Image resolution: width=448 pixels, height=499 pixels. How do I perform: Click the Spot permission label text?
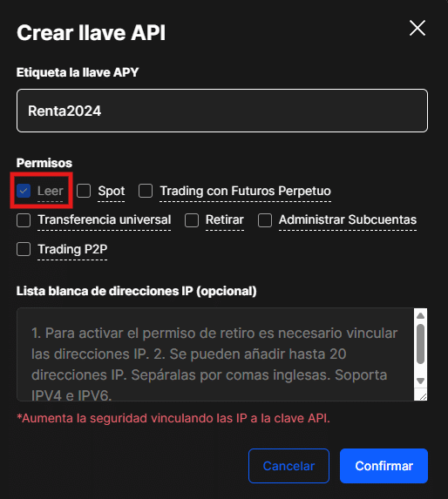pos(111,191)
